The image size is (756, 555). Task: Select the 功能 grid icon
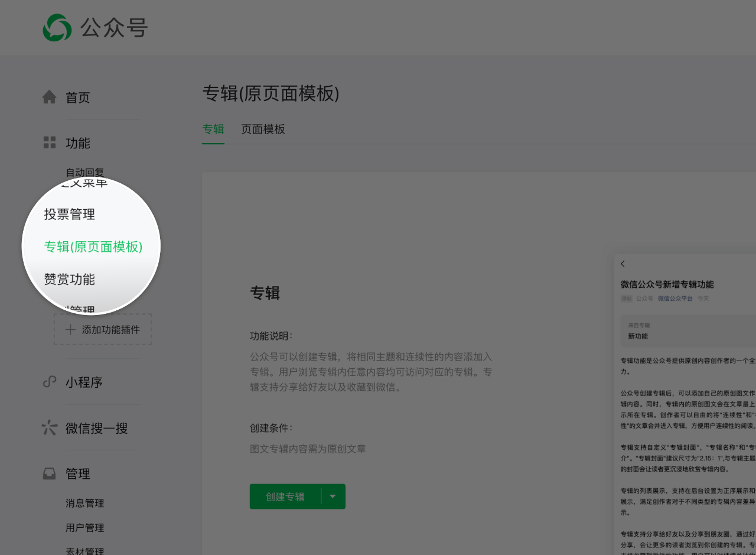pyautogui.click(x=50, y=142)
